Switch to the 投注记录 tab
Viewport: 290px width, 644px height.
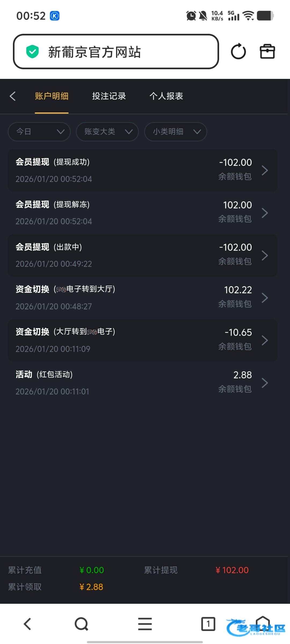click(x=109, y=96)
